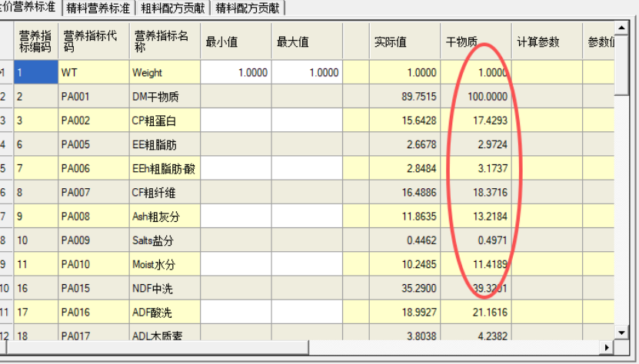Click the PA010 code cell
Viewport: 639px width, 364px height.
[x=94, y=264]
